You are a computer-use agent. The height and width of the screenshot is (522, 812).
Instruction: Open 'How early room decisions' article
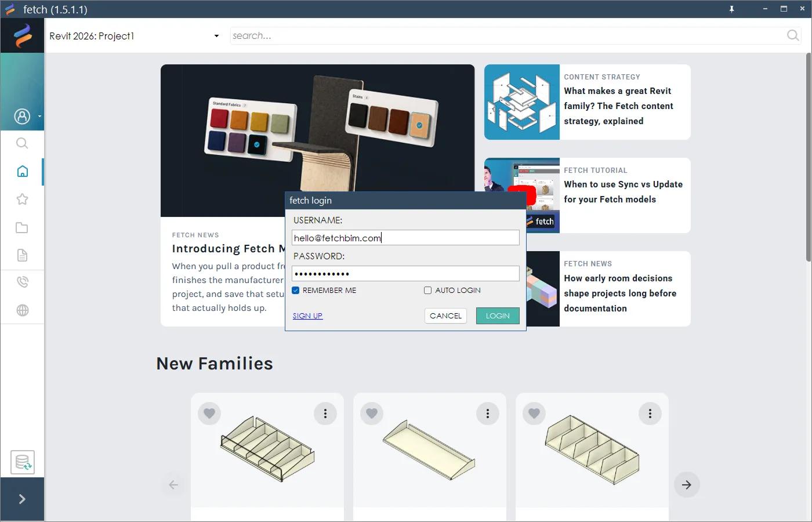coord(620,293)
